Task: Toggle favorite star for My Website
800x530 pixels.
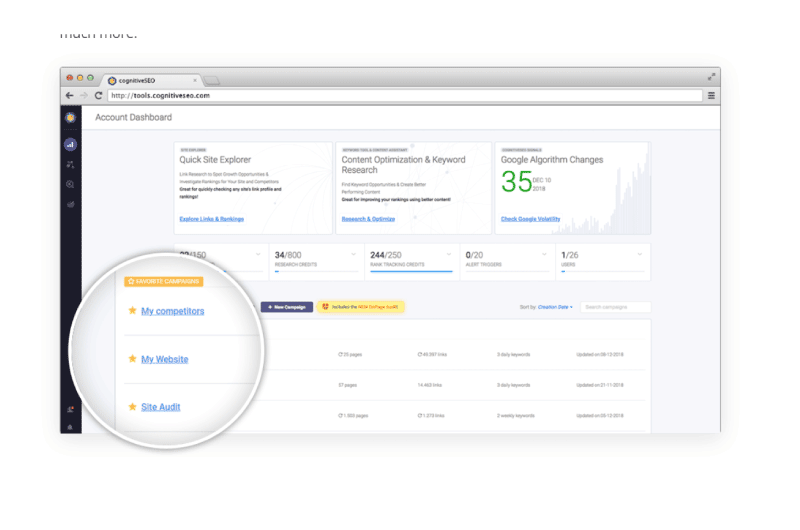Action: tap(132, 359)
